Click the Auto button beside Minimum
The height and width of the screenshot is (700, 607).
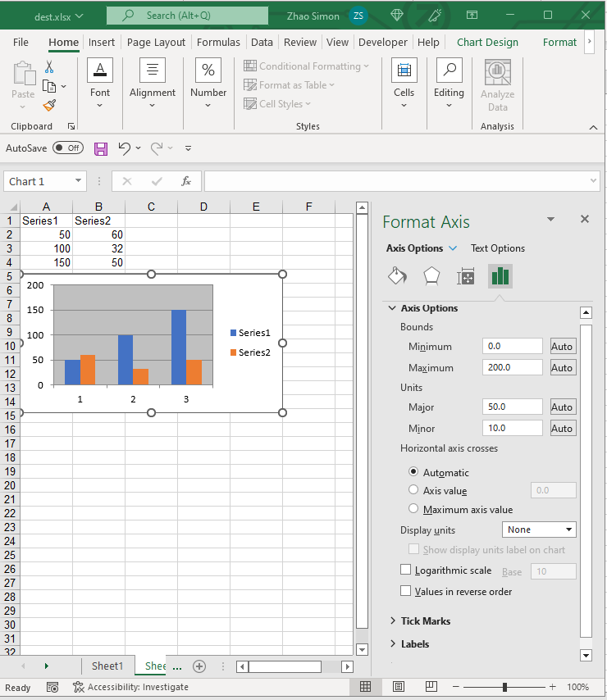pos(562,347)
